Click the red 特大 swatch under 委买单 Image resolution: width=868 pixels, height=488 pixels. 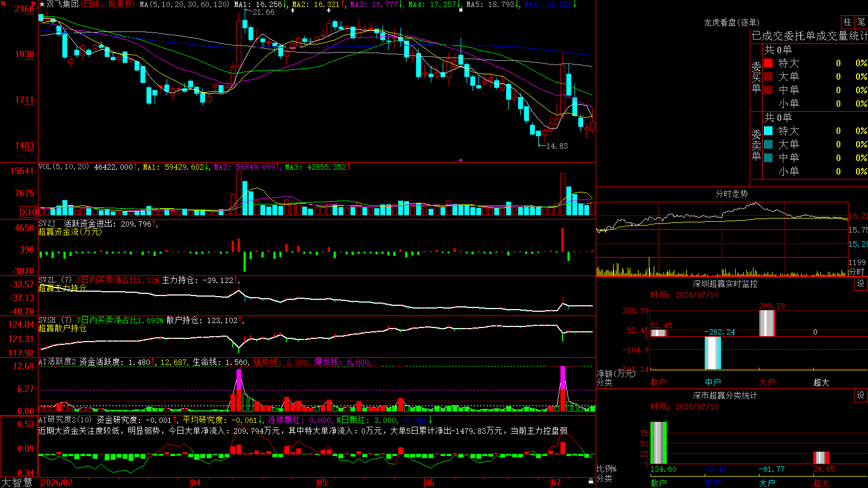point(768,63)
